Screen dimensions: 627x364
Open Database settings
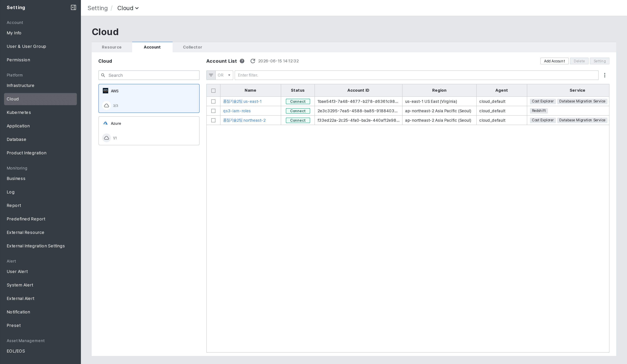(40, 139)
